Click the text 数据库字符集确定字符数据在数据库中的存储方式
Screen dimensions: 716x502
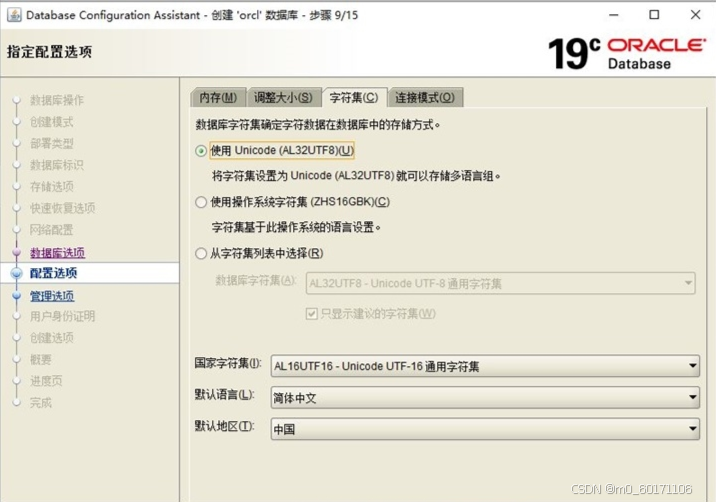[x=317, y=125]
